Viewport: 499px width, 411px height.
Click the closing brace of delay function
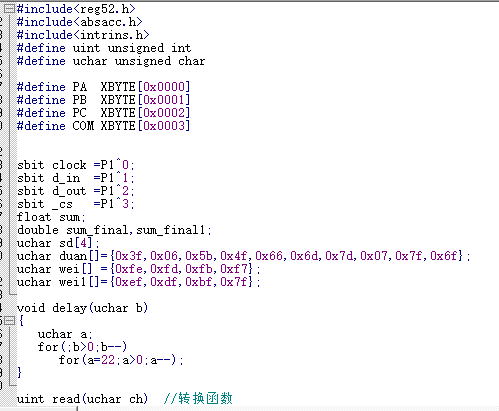coord(19,372)
